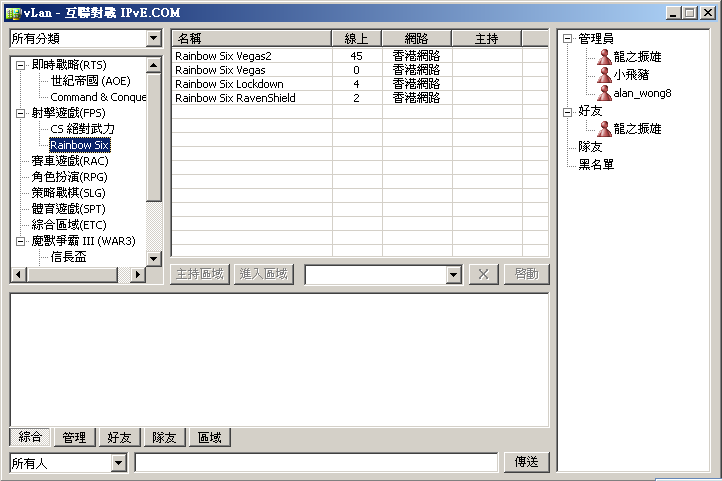Click the vLan app icon in title bar
This screenshot has width=722, height=481.
coord(13,13)
